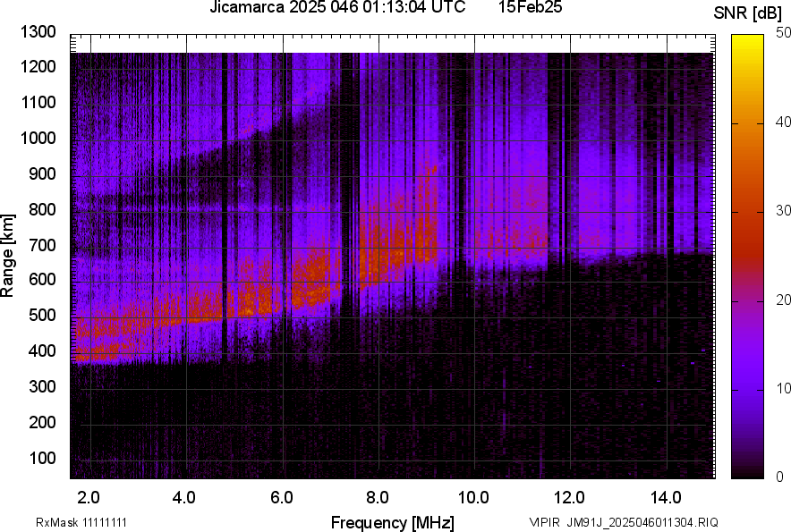Click the Frequency [MHz] axis label

click(x=392, y=522)
